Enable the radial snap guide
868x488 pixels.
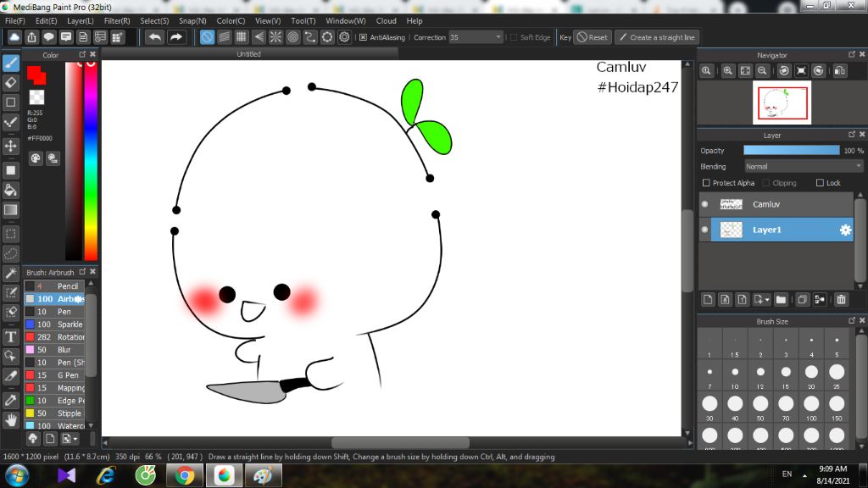tap(275, 37)
